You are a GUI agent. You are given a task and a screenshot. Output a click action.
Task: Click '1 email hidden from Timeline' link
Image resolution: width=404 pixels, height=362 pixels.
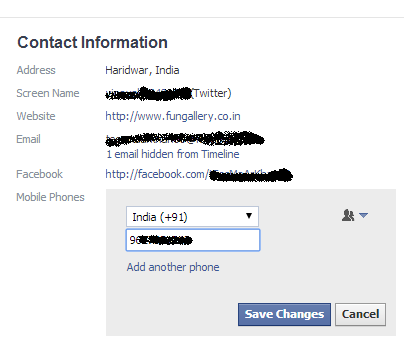(173, 154)
